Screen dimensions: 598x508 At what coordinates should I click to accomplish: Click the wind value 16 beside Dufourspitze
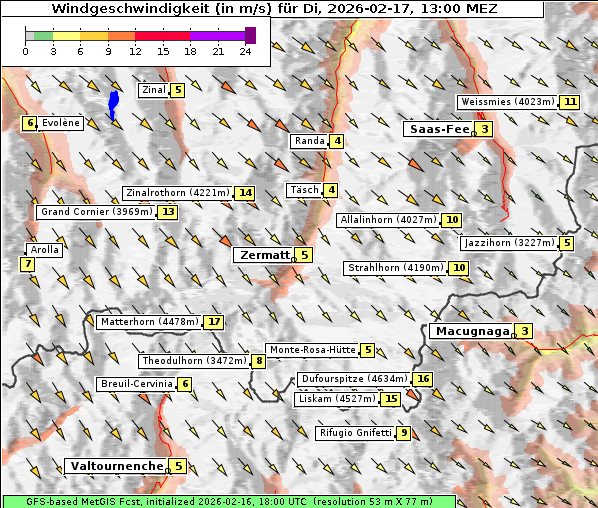coord(423,379)
